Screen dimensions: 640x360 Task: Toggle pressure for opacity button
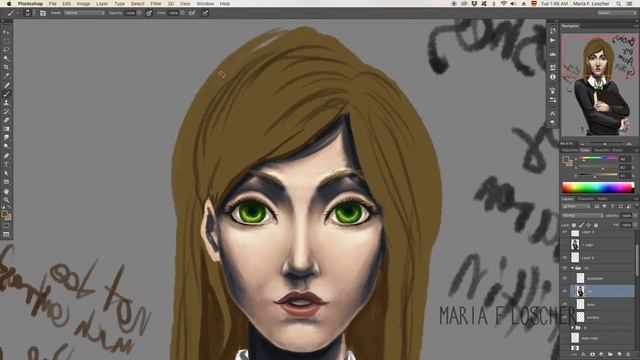[149, 13]
